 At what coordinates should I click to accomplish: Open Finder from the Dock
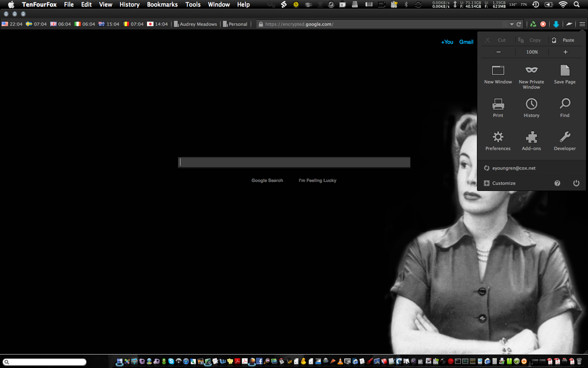119,361
